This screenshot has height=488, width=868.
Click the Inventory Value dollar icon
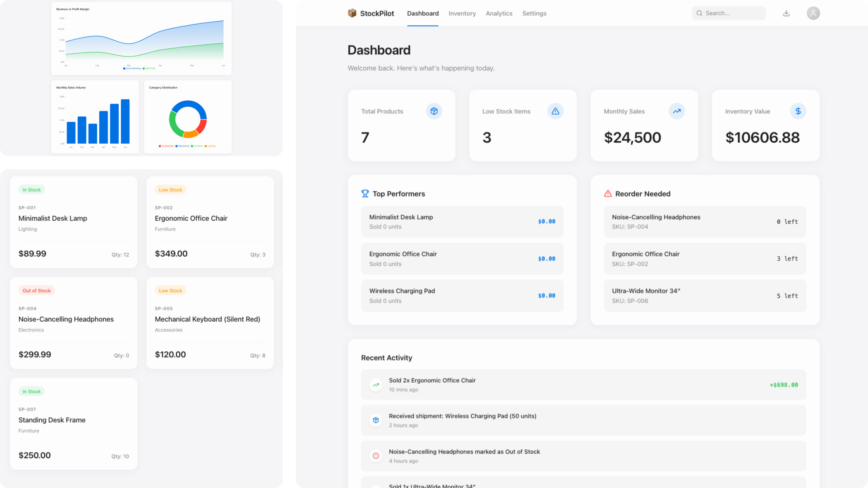(x=798, y=111)
